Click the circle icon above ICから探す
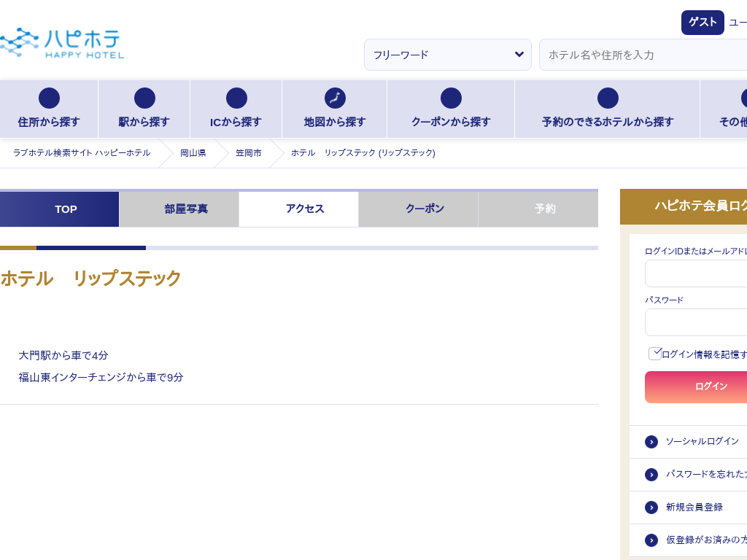 click(236, 98)
